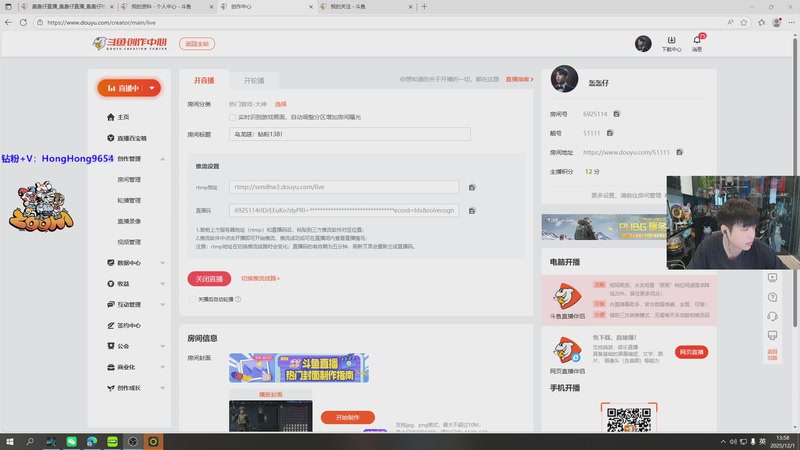Open the 直播指南 link
Screen dimensions: 800x450
(519, 80)
